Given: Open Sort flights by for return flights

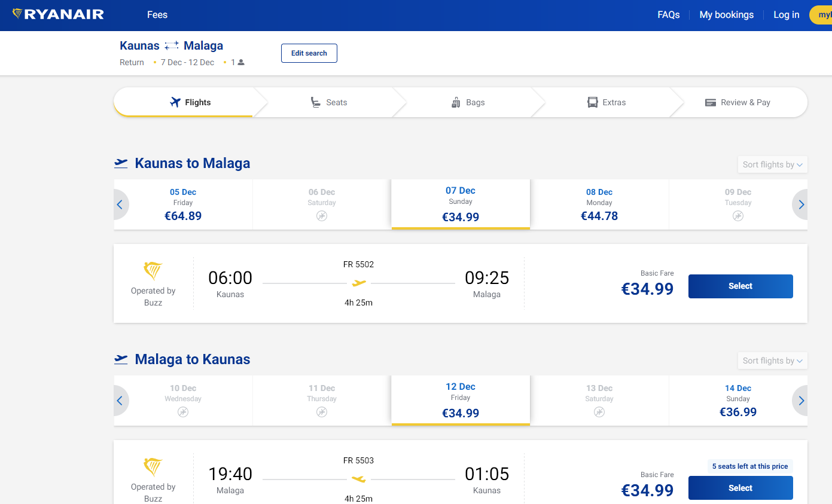Looking at the screenshot, I should tap(772, 361).
